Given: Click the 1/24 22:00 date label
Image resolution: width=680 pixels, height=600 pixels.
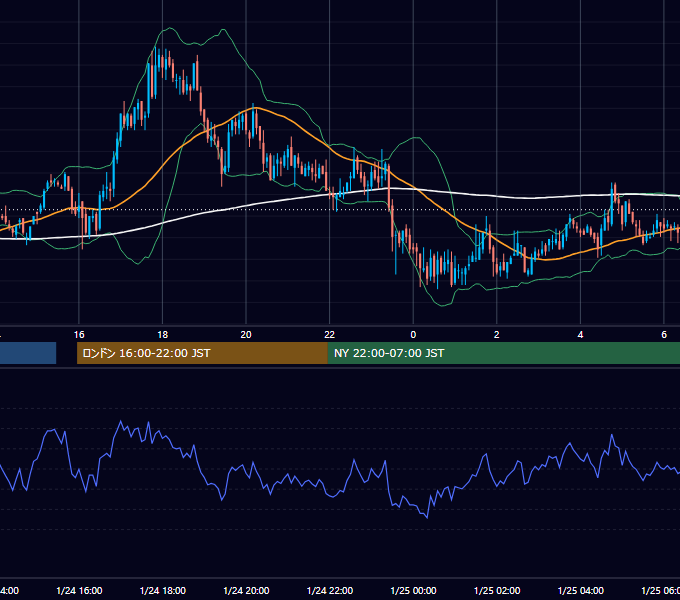Looking at the screenshot, I should pos(330,590).
